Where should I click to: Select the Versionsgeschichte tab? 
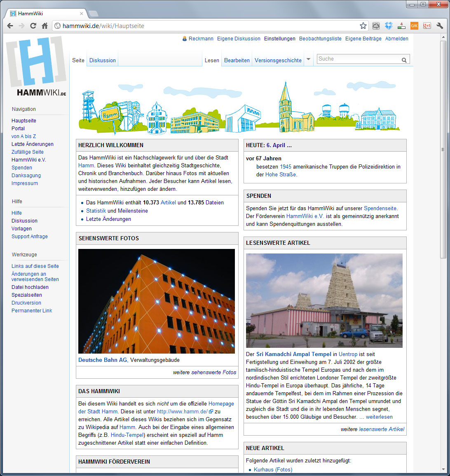[278, 60]
